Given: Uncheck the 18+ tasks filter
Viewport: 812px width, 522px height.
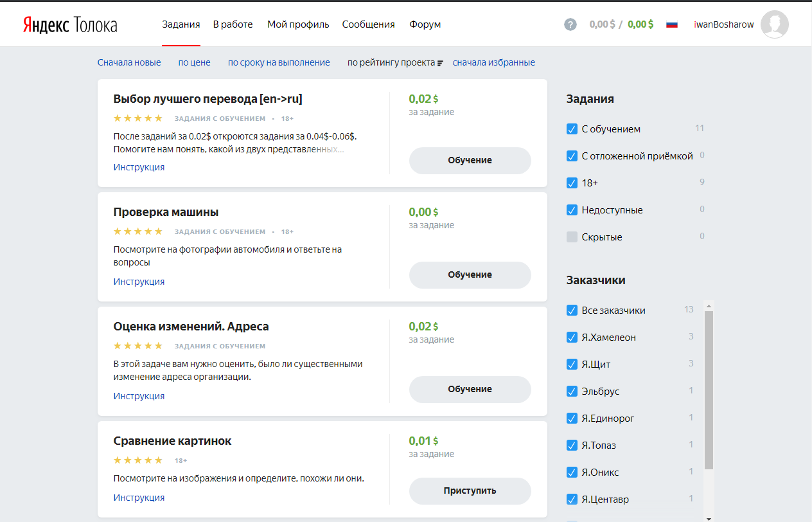Looking at the screenshot, I should [572, 183].
